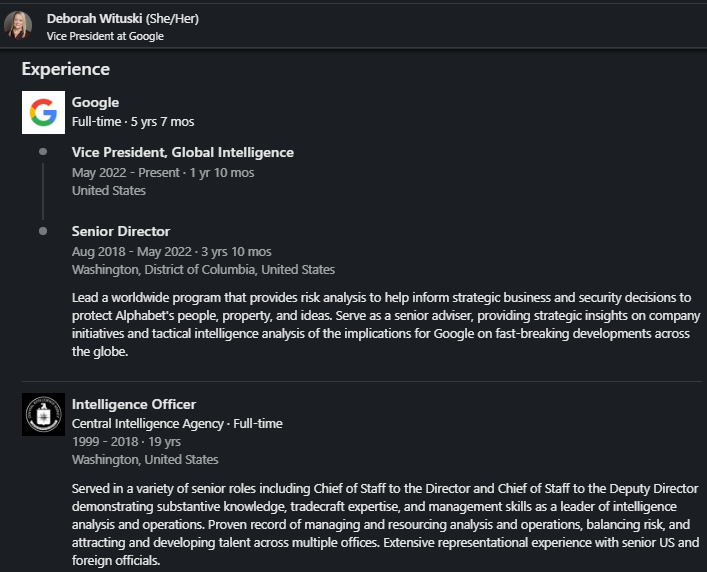Click Deborah Wituski's profile photo
Image resolution: width=707 pixels, height=572 pixels.
pyautogui.click(x=18, y=25)
